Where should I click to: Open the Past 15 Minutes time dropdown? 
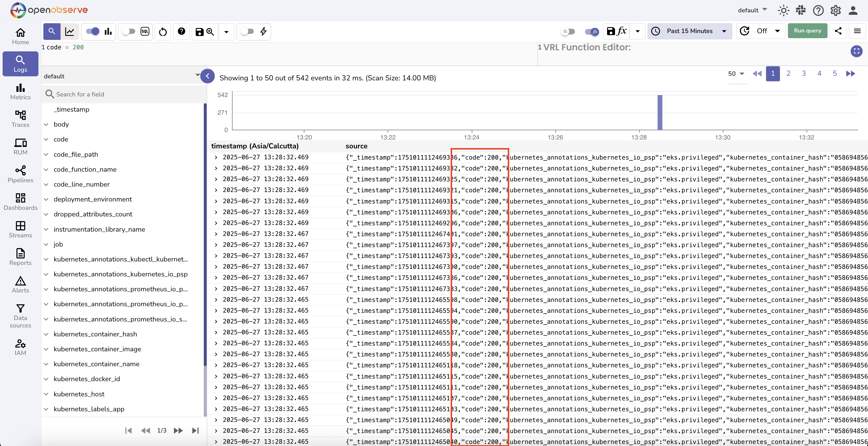tap(689, 31)
